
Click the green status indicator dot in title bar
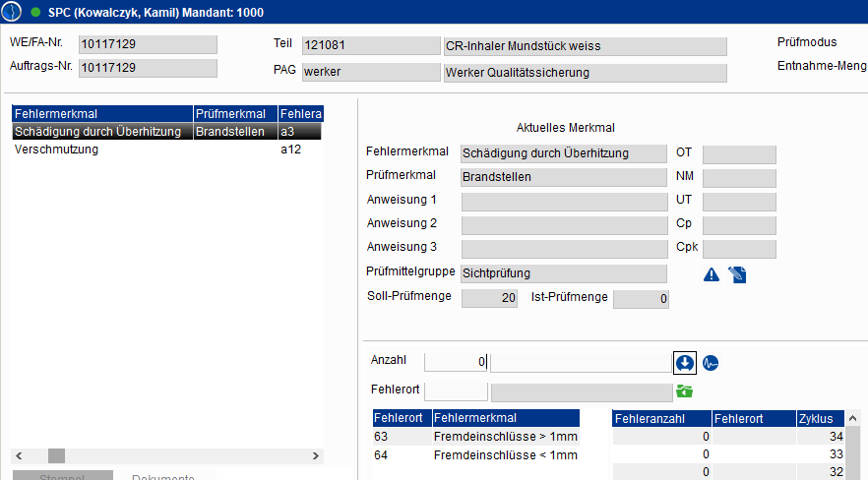pos(36,13)
